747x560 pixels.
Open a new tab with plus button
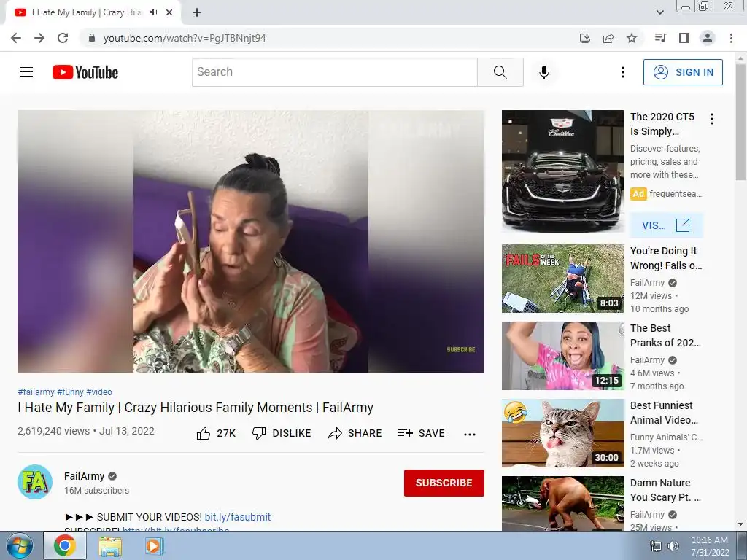point(197,12)
